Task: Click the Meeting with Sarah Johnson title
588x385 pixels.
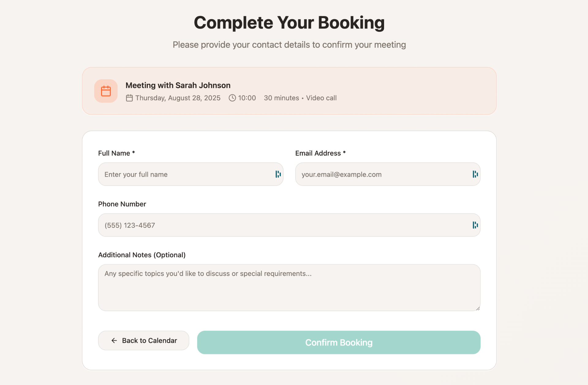Action: click(x=178, y=85)
